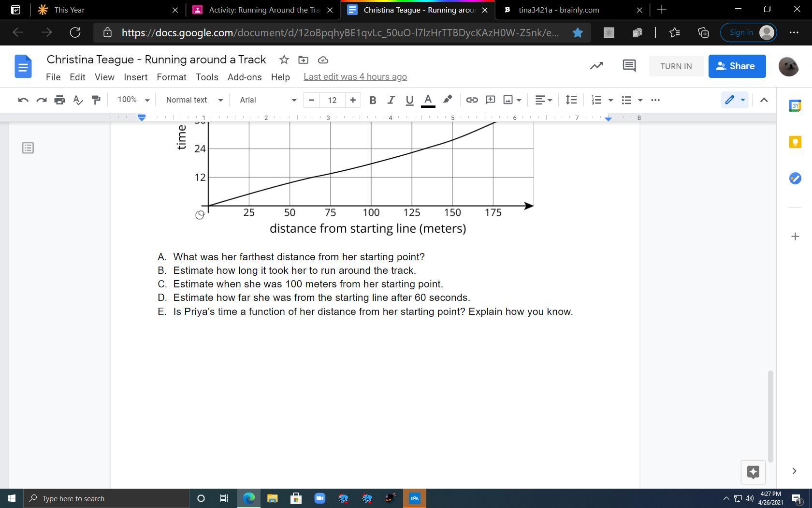Open editing mode pencil dropdown

[735, 100]
